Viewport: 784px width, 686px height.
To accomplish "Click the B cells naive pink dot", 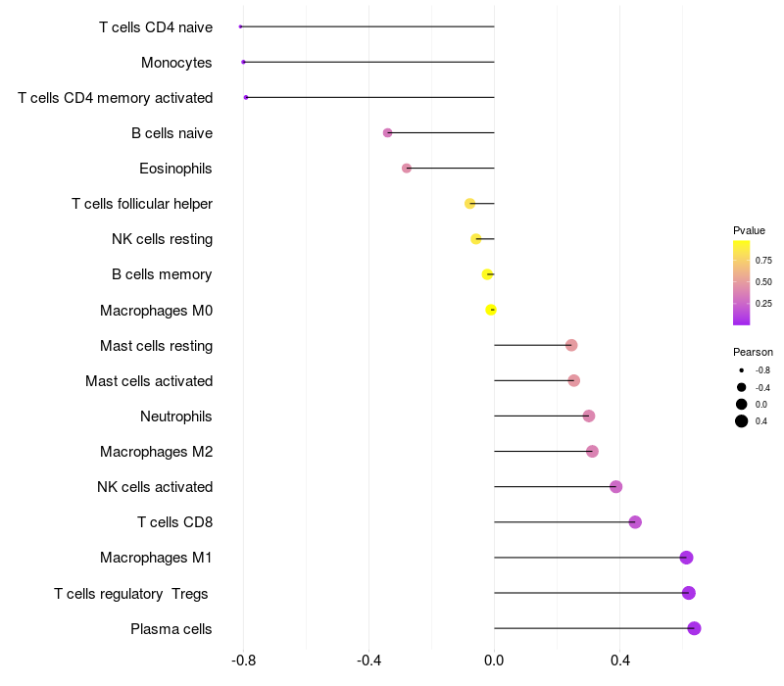I will (387, 133).
